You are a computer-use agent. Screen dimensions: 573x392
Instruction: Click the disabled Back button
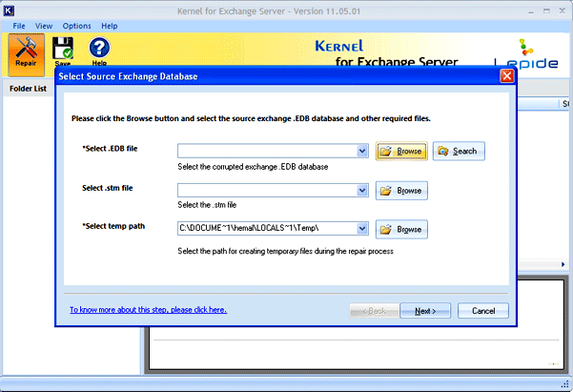coord(374,311)
